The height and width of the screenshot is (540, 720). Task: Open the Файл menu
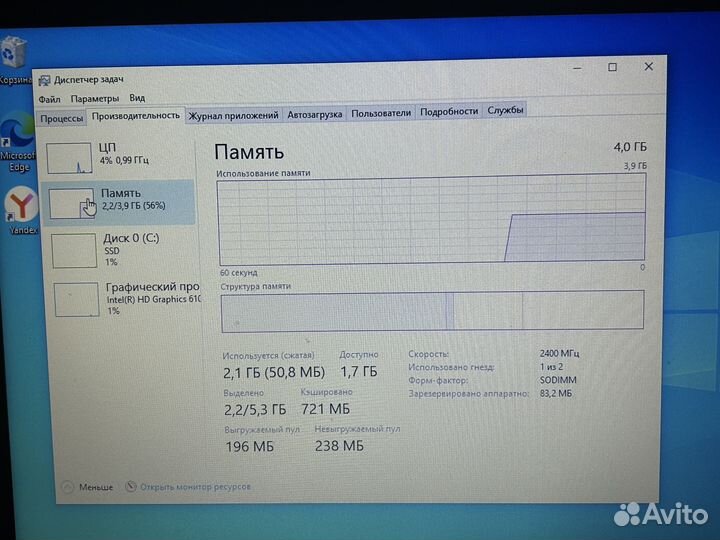pyautogui.click(x=49, y=99)
